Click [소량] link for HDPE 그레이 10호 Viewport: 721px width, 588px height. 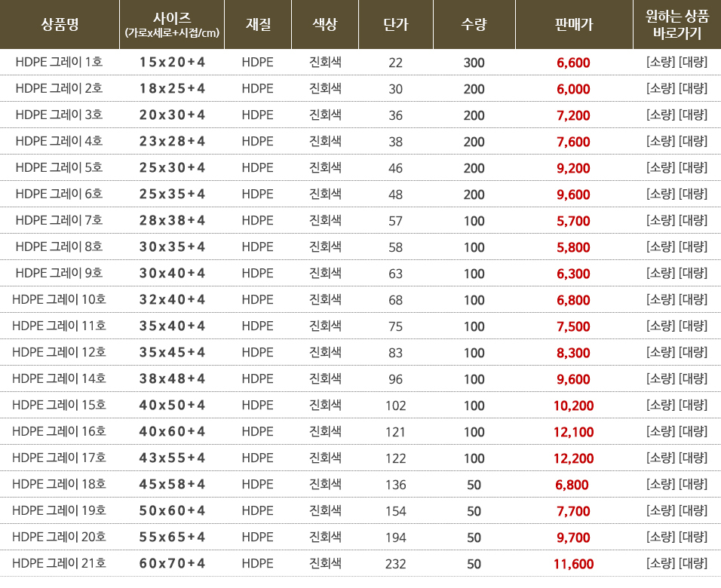click(x=661, y=299)
